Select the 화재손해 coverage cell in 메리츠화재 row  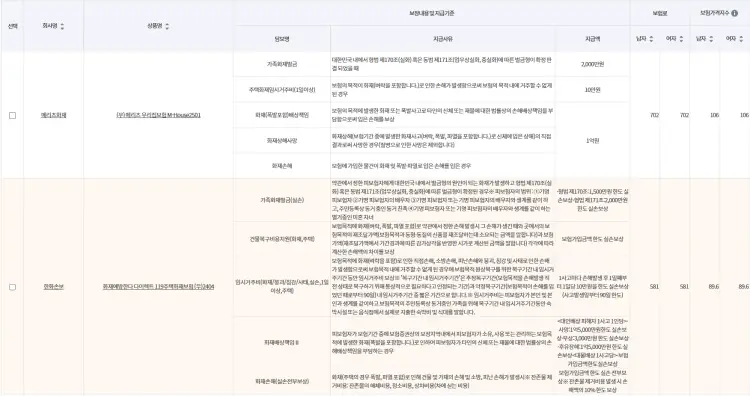tap(282, 166)
